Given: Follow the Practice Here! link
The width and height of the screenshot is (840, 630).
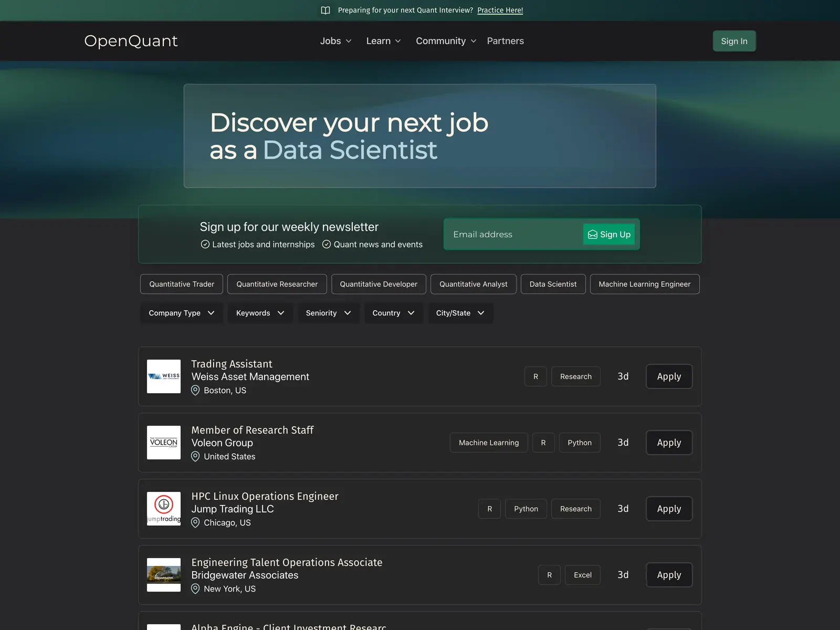Looking at the screenshot, I should [500, 10].
